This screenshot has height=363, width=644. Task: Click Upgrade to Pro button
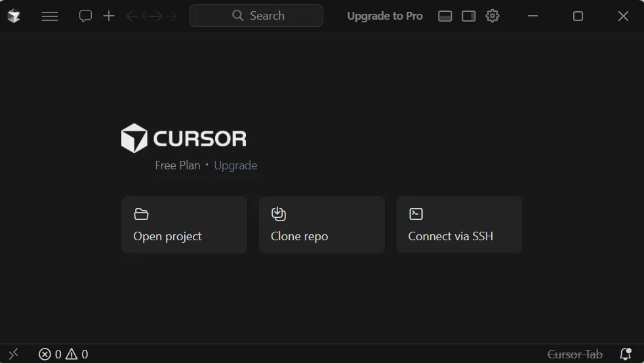(385, 16)
